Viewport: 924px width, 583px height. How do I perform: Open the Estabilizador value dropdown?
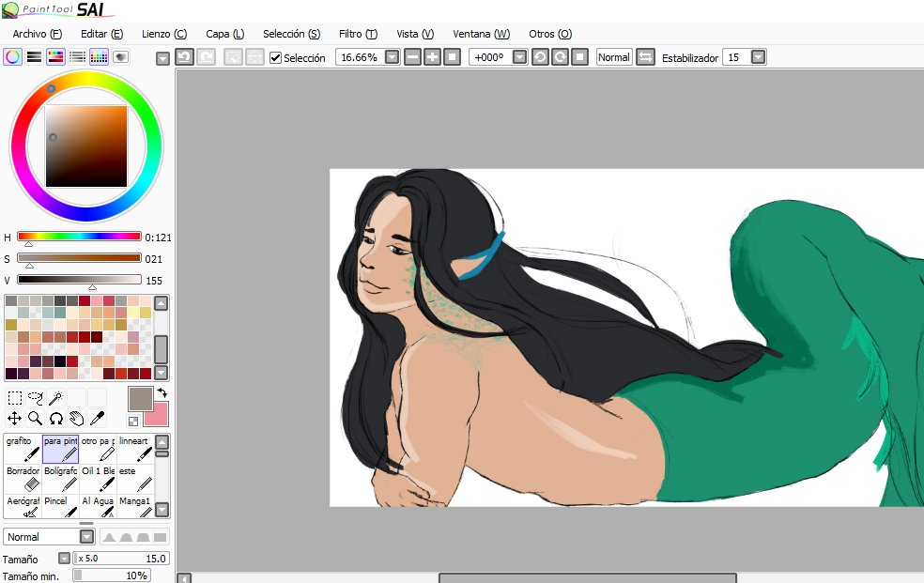(759, 57)
